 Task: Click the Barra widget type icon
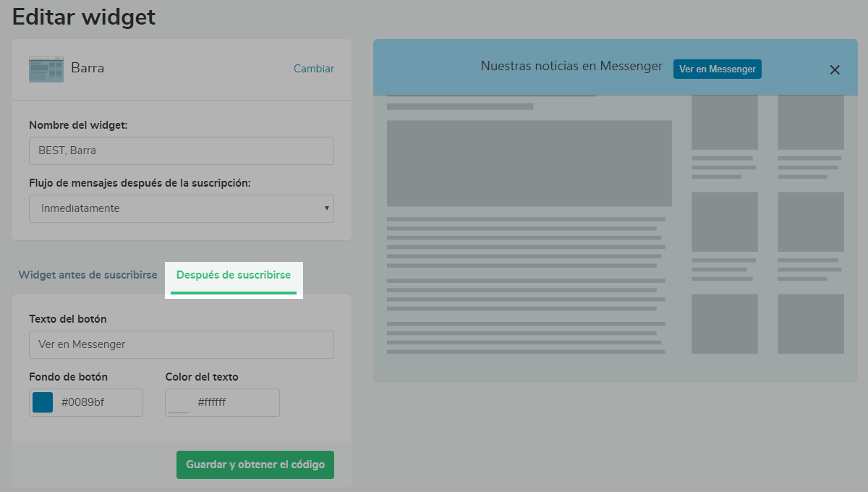(46, 69)
